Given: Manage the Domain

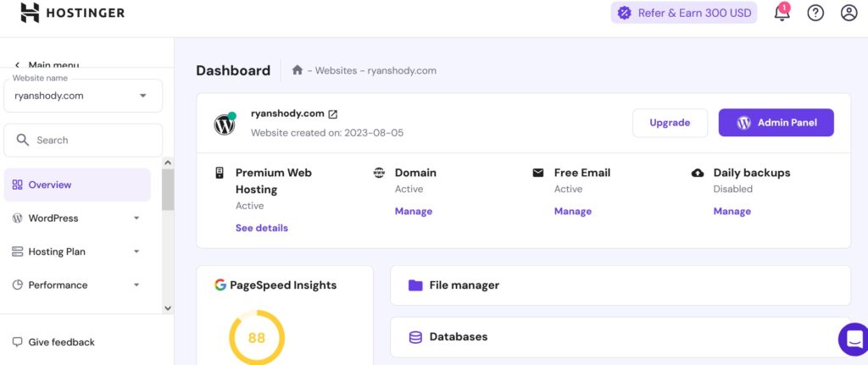Looking at the screenshot, I should [414, 211].
